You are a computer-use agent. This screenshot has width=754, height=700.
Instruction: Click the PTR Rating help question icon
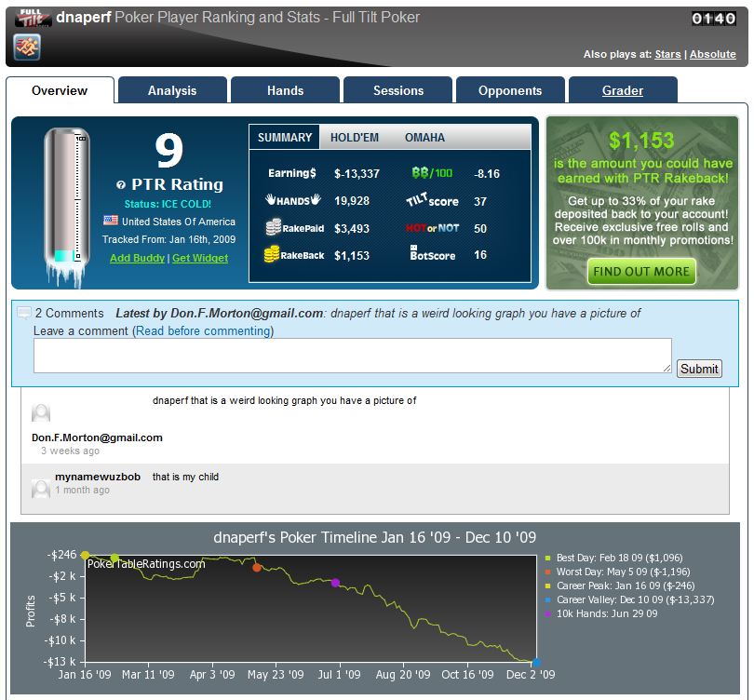(121, 184)
